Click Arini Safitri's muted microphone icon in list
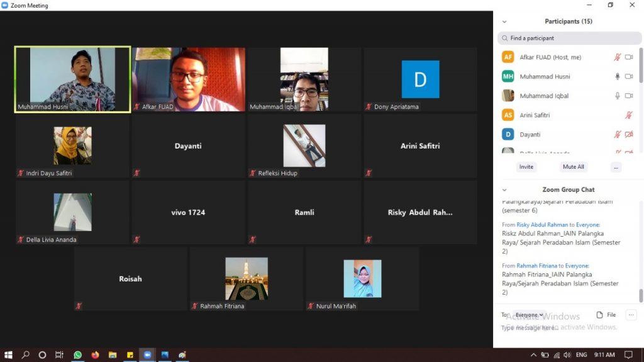Screen dimensions: 644x362 pyautogui.click(x=629, y=115)
